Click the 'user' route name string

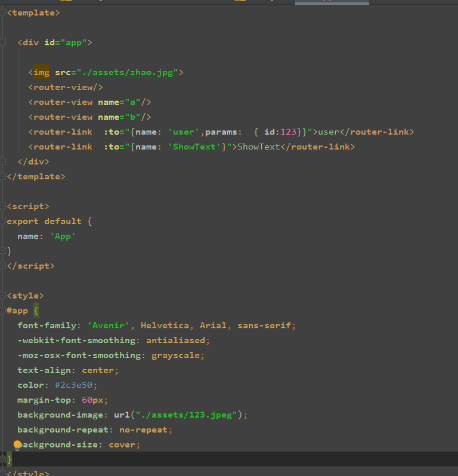(184, 132)
